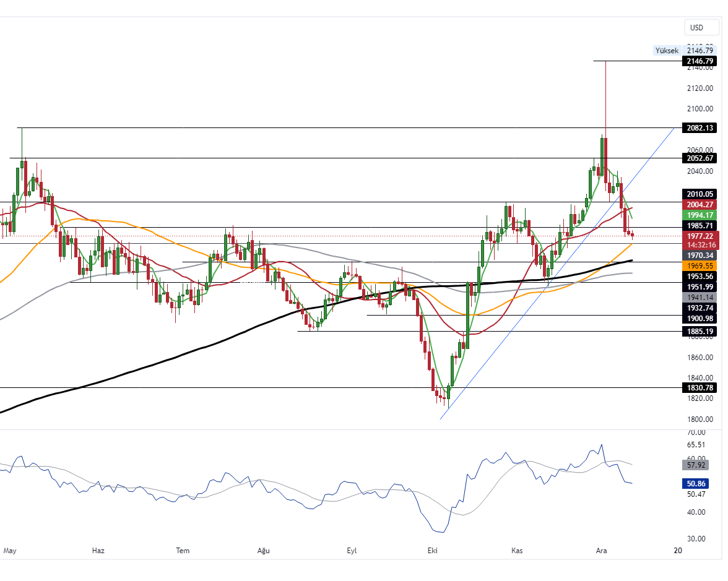
Task: Click the blue ascending trendline's upper end
Action: pyautogui.click(x=672, y=129)
